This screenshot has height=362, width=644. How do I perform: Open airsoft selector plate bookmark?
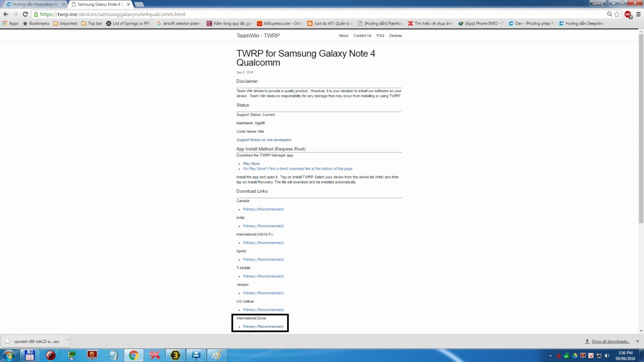coord(179,23)
